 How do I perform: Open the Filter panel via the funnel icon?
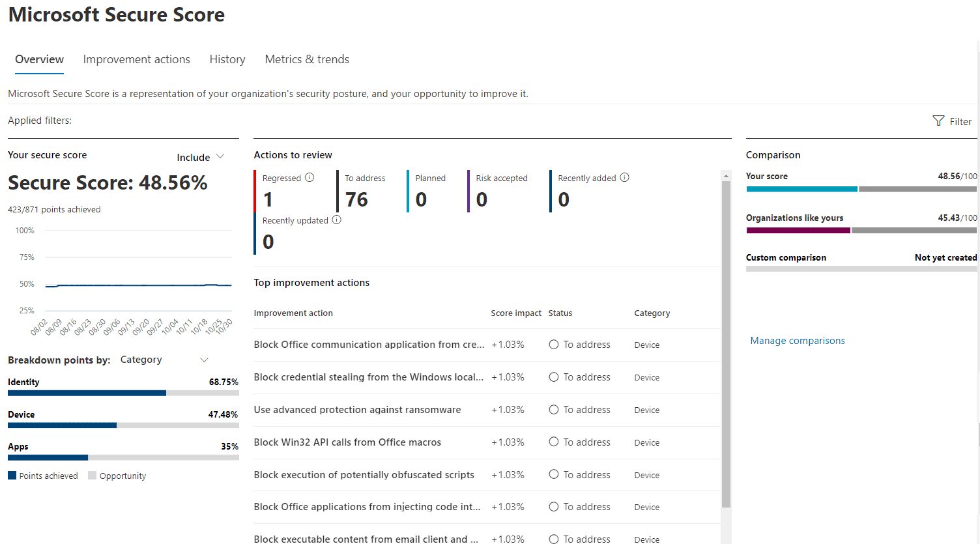click(938, 121)
